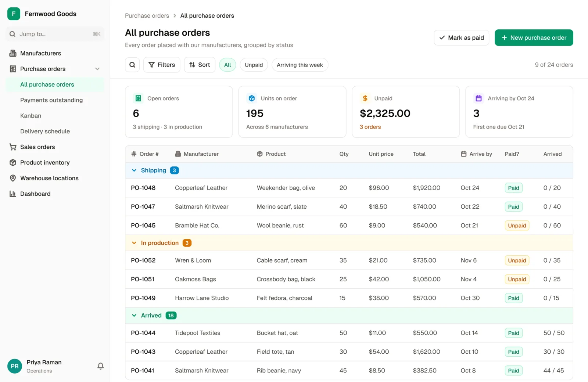588x382 pixels.
Task: Click the hash icon in Order # header
Action: coord(134,154)
